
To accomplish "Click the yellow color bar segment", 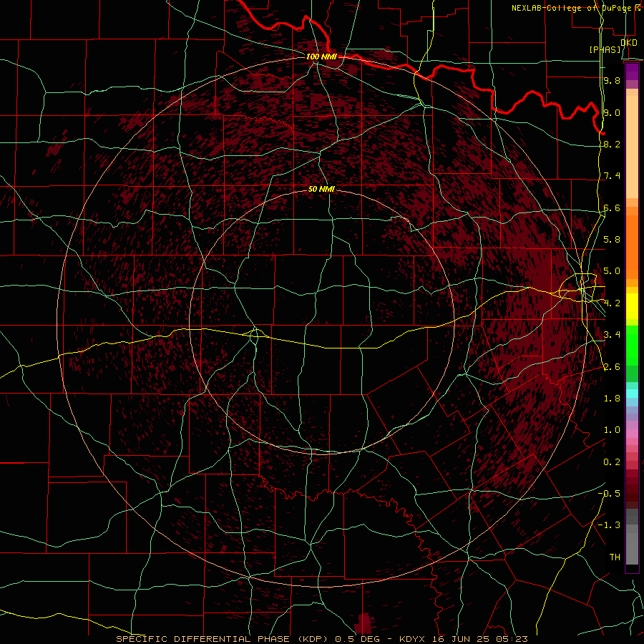I will [632, 306].
